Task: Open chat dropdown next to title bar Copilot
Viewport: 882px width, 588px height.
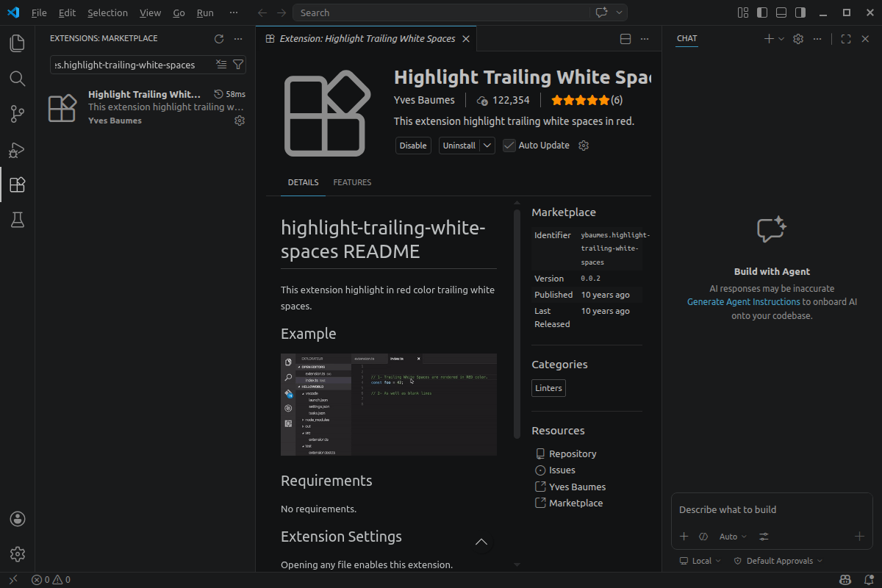Action: (620, 12)
